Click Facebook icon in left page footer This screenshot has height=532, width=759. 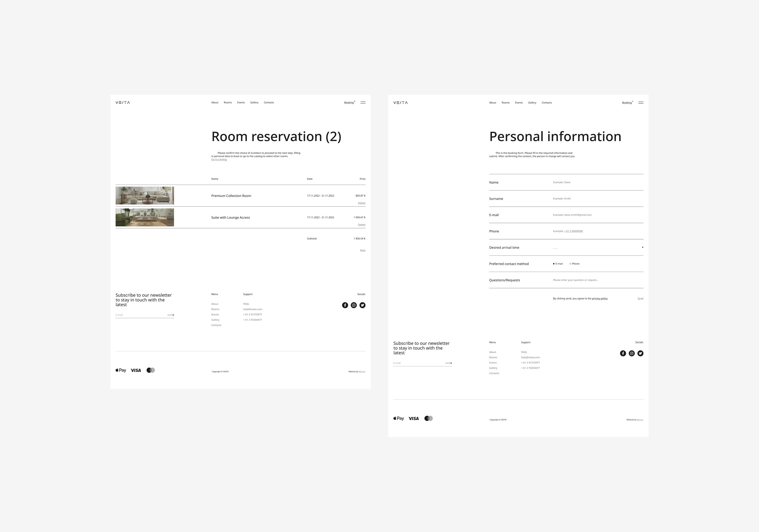(x=345, y=305)
